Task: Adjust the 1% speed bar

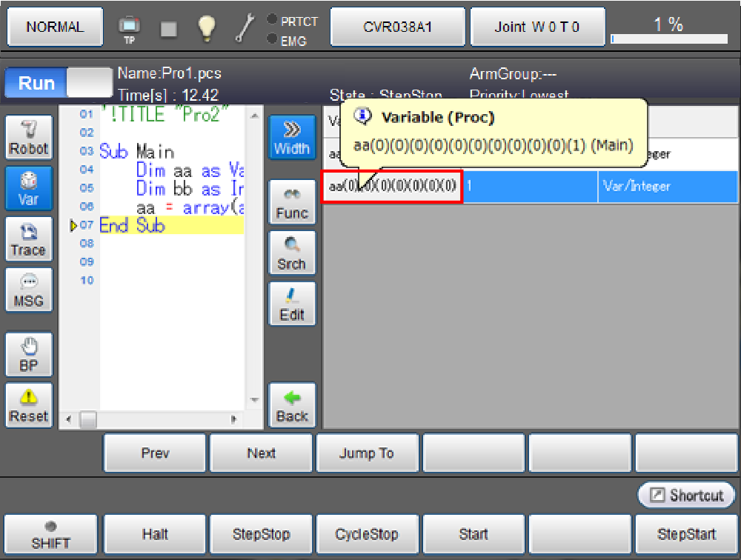Action: point(668,39)
